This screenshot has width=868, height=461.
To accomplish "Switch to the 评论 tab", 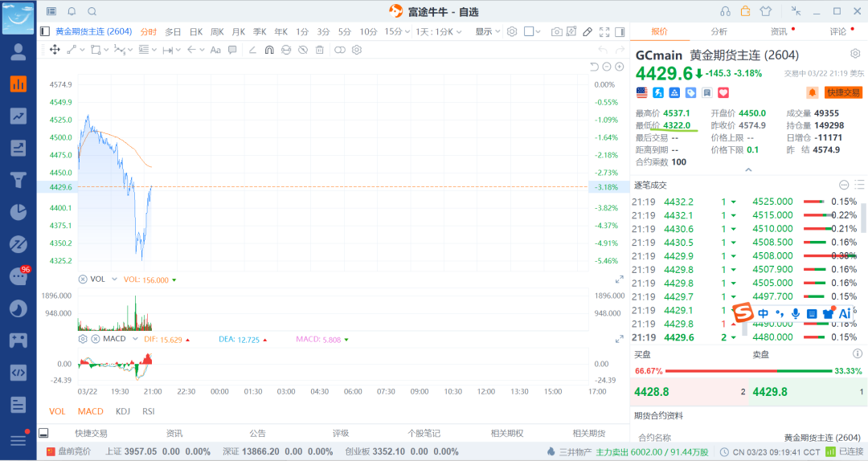I will tap(838, 31).
